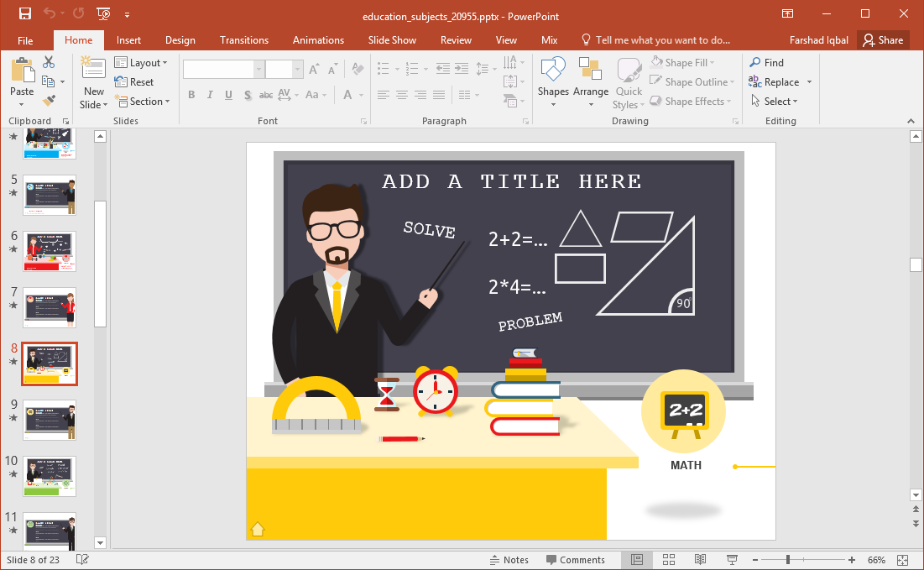Toggle Italic text formatting
The width and height of the screenshot is (924, 570).
tap(210, 95)
